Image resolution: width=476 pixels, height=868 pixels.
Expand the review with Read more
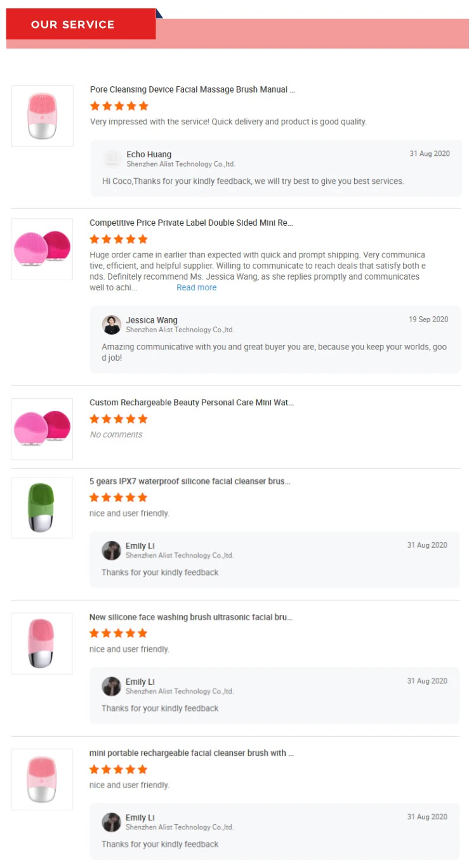(x=196, y=288)
